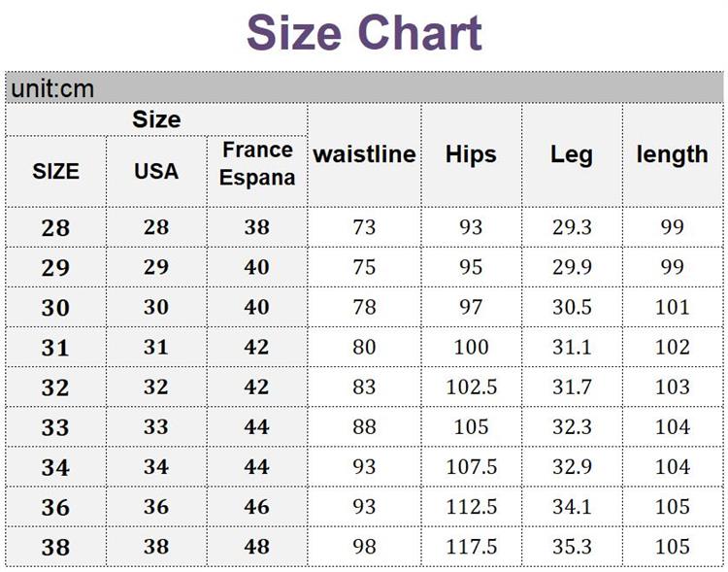Select the length column header
Screen dimensions: 728x572
673,154
